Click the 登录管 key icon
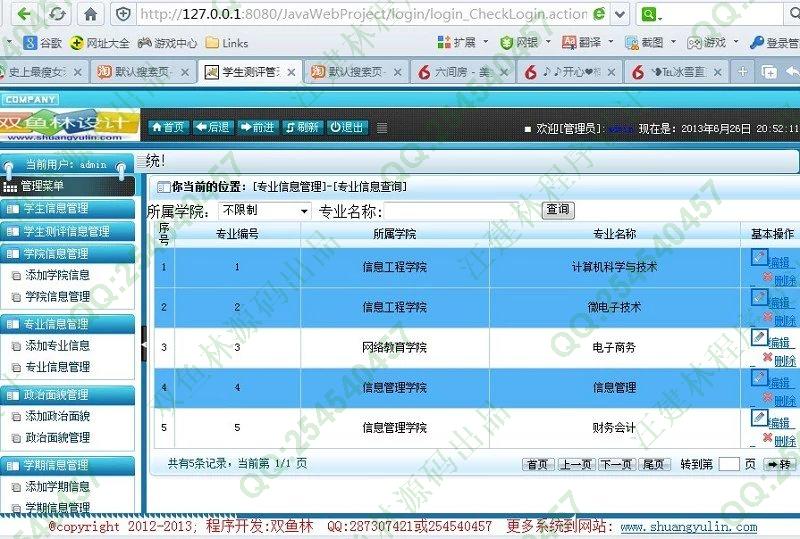The width and height of the screenshot is (800, 539). point(757,43)
